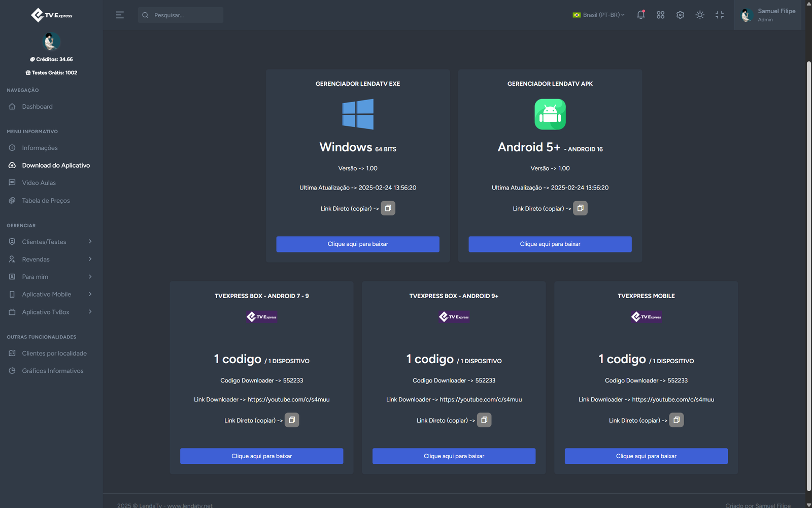
Task: Open the notifications bell
Action: pyautogui.click(x=641, y=15)
